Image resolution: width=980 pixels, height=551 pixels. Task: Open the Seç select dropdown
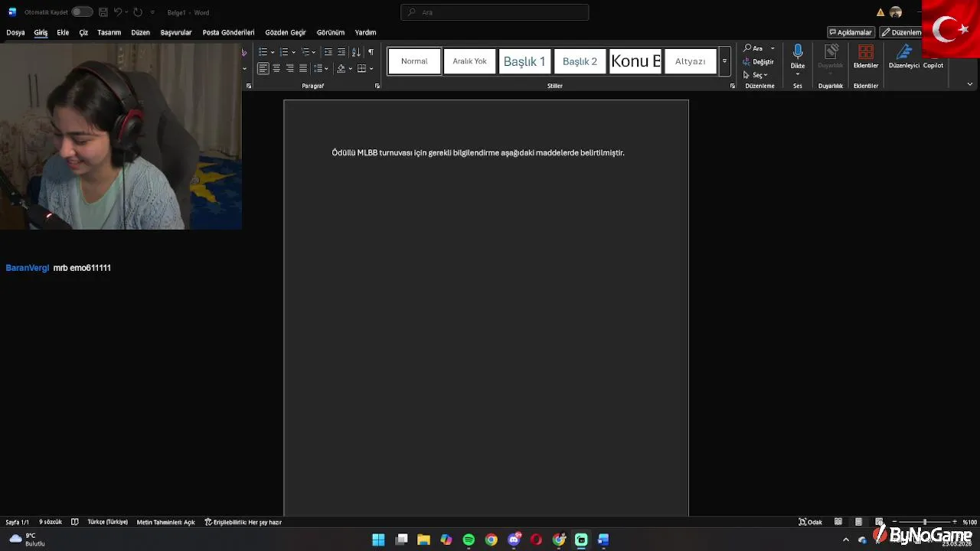click(x=756, y=75)
